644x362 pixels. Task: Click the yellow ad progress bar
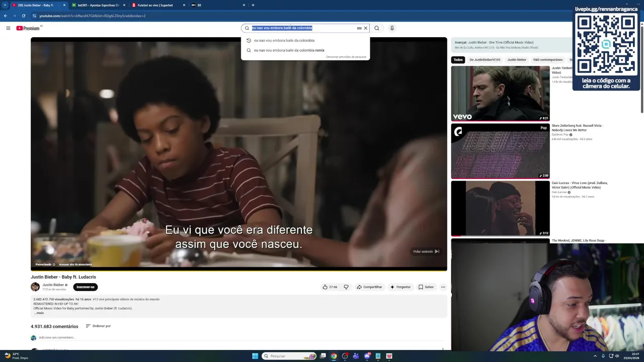239,270
